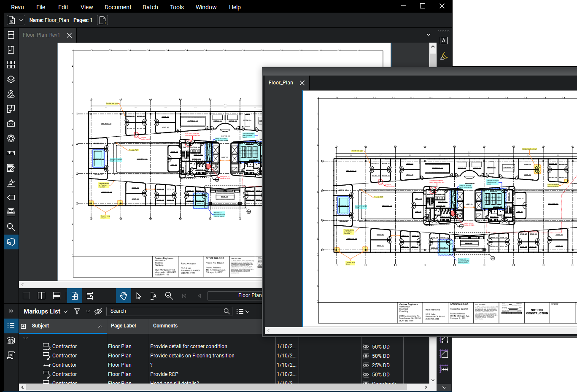Toggle visibility of the 25% DD markup
This screenshot has width=577, height=392.
366,365
